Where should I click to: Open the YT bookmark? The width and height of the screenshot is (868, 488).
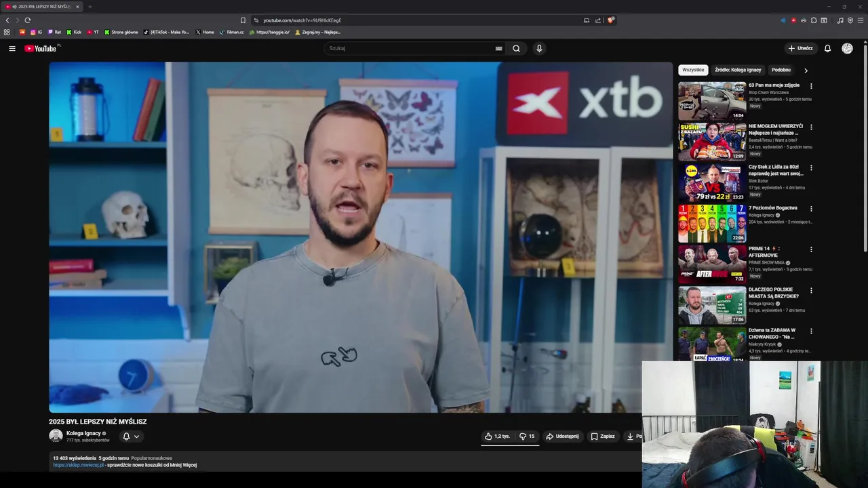click(x=93, y=32)
